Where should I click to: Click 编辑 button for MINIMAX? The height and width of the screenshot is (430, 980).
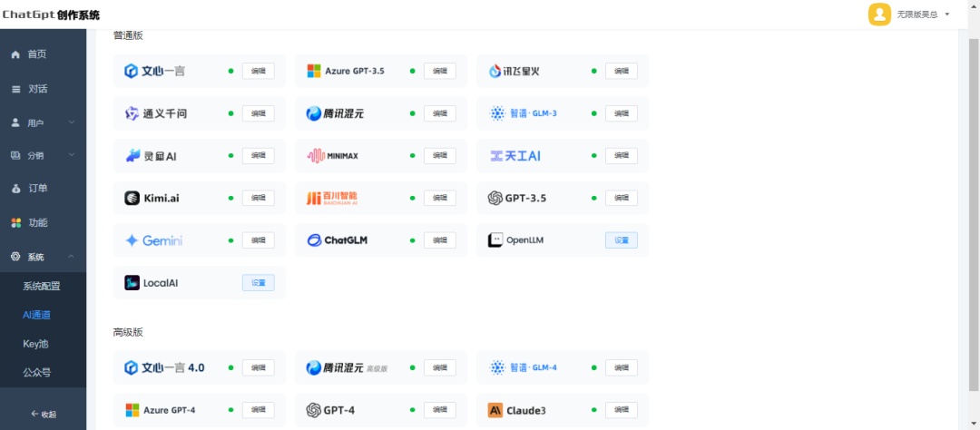click(x=440, y=156)
